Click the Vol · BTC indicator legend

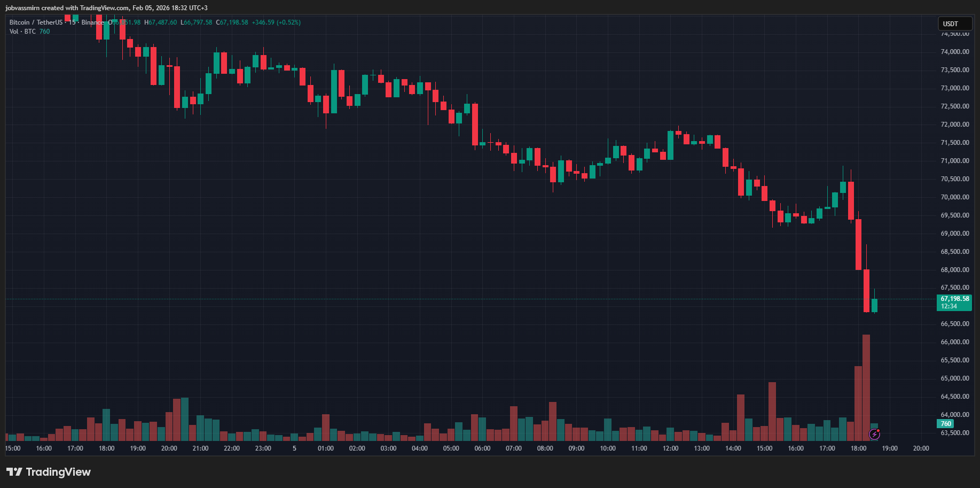22,32
